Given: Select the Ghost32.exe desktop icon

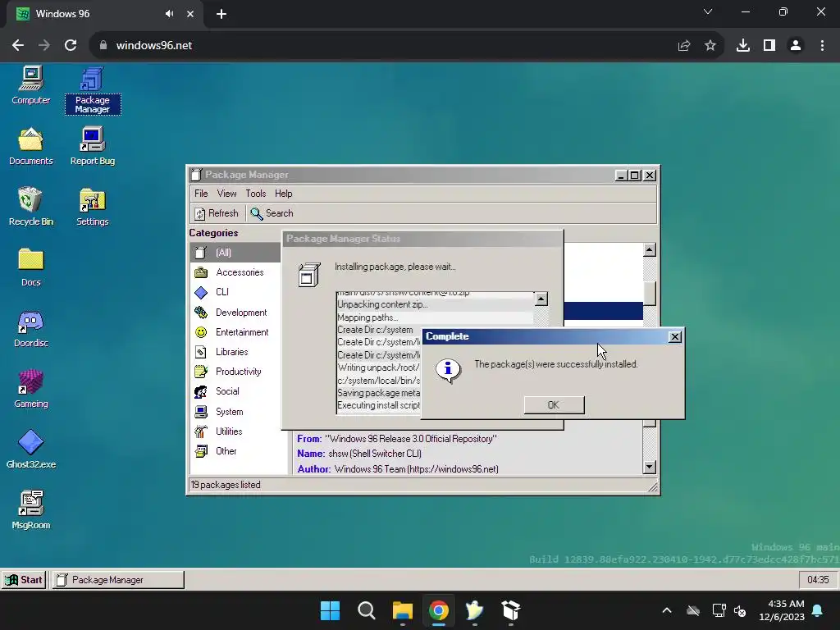Looking at the screenshot, I should click(30, 450).
